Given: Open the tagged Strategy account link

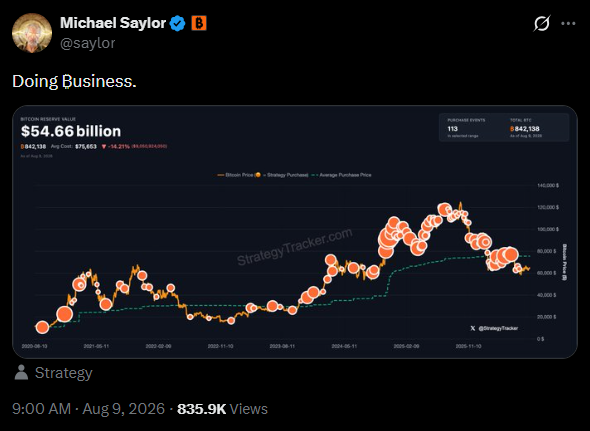Looking at the screenshot, I should [x=64, y=373].
